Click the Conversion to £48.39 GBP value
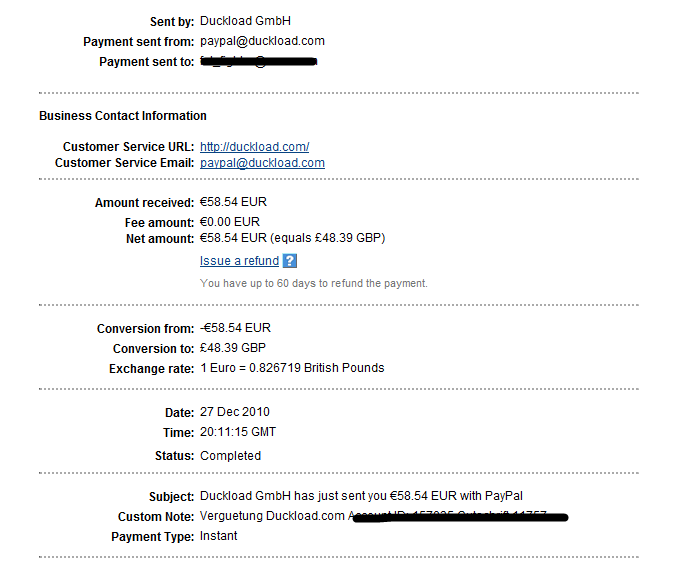This screenshot has width=685, height=562. 235,349
